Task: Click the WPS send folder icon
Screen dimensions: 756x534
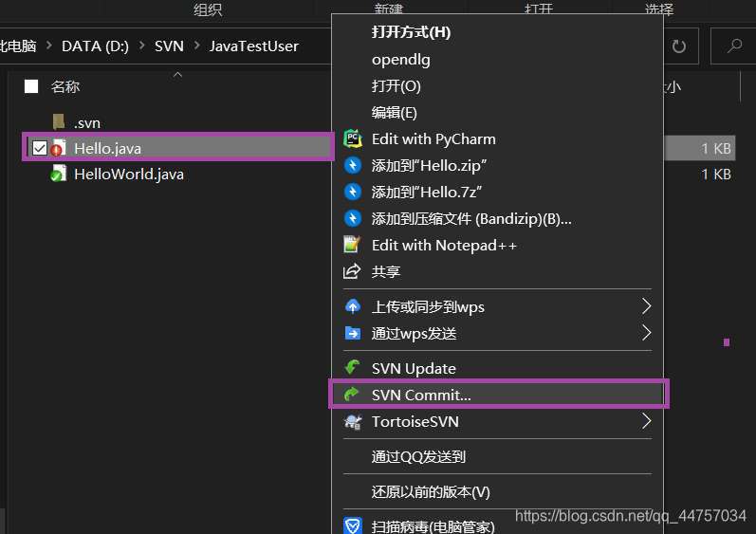Action: 353,333
